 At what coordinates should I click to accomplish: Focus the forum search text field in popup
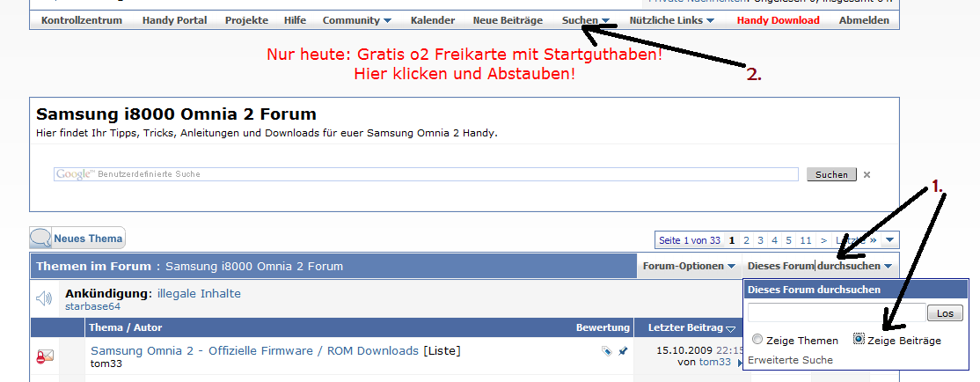[x=837, y=312]
